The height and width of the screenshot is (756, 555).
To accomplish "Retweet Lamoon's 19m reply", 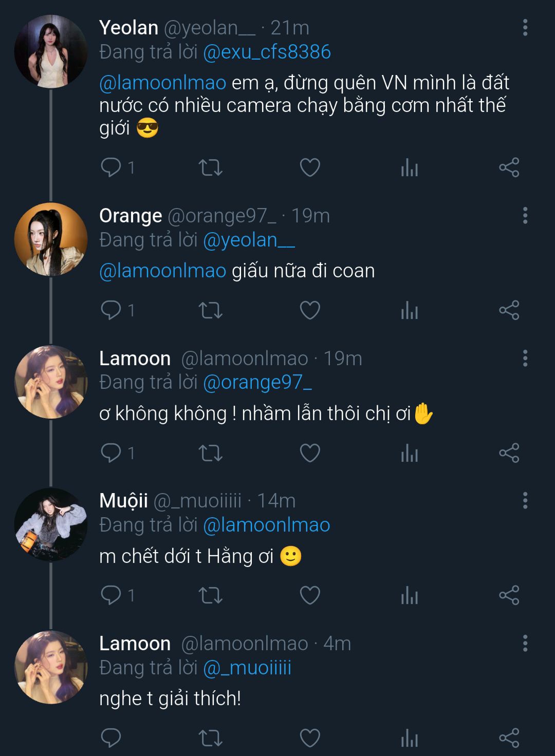I will point(210,453).
